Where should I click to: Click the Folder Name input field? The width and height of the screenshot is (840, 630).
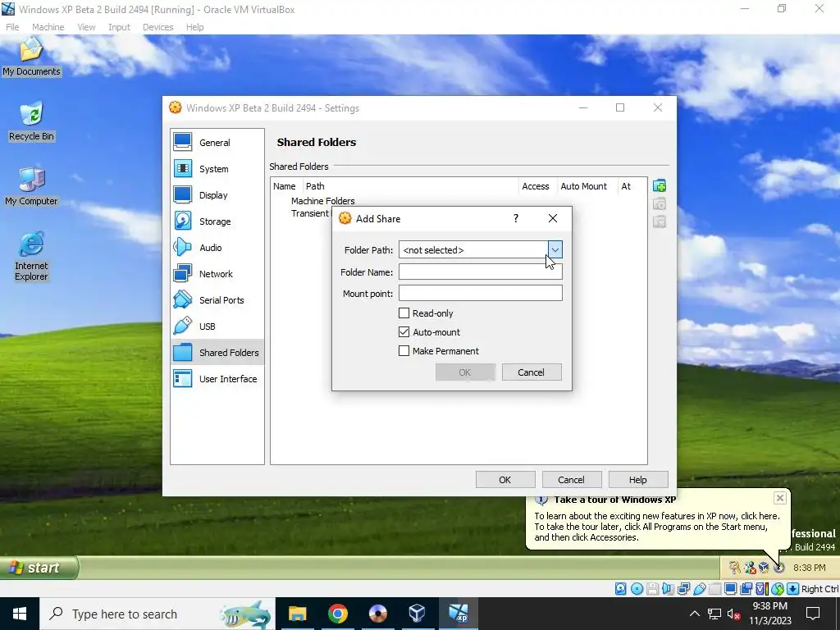[480, 272]
